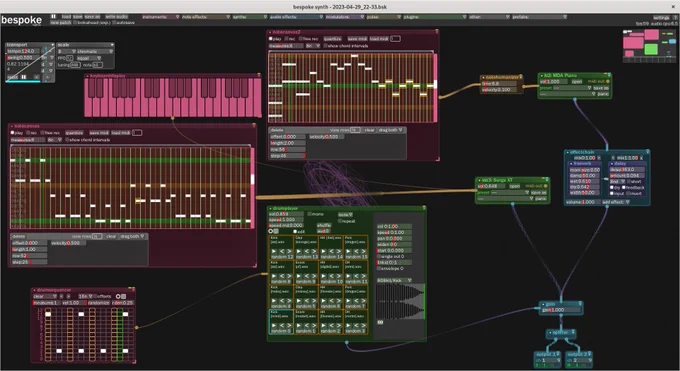The image size is (680, 371).
Task: Click the write audio button
Action: click(117, 16)
